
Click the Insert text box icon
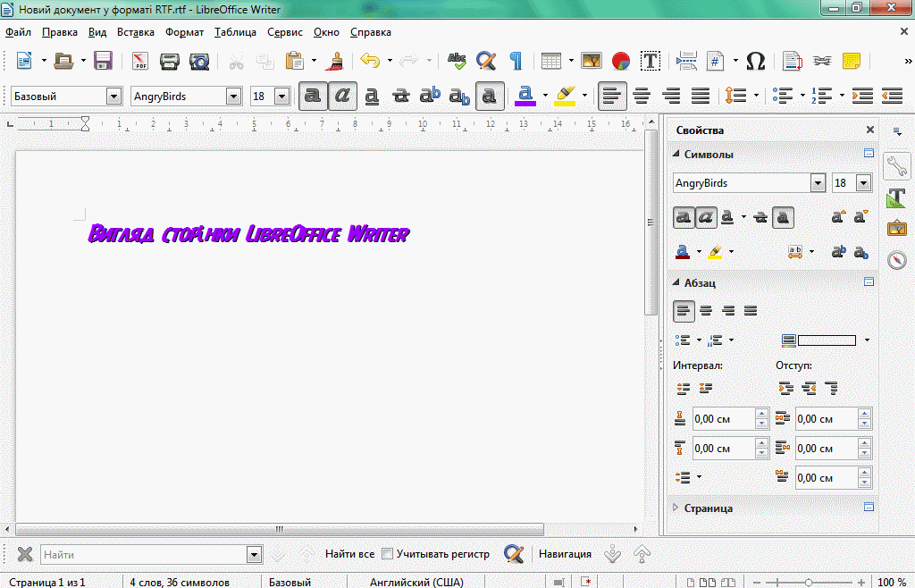pos(651,61)
